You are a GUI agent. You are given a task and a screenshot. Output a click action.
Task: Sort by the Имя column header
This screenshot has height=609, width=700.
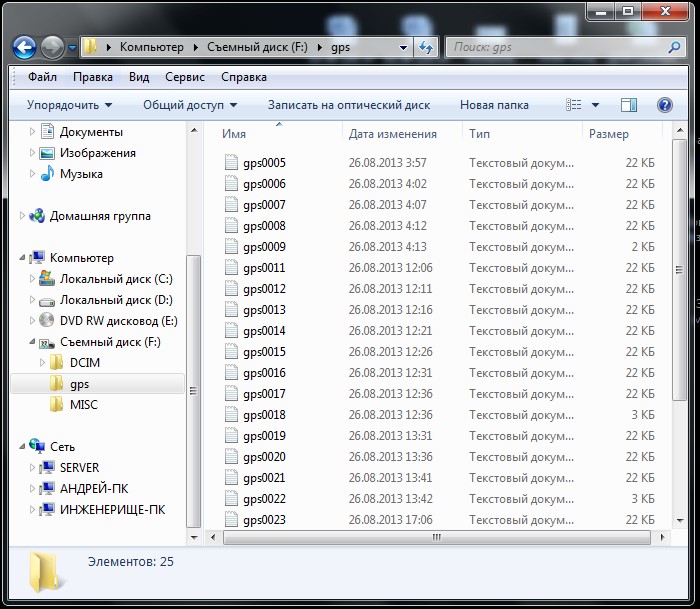[x=275, y=133]
